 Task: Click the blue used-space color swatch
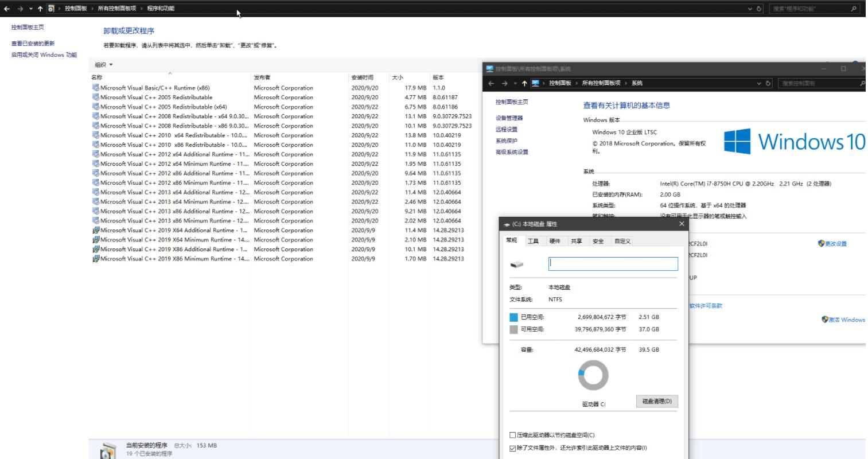click(x=513, y=317)
